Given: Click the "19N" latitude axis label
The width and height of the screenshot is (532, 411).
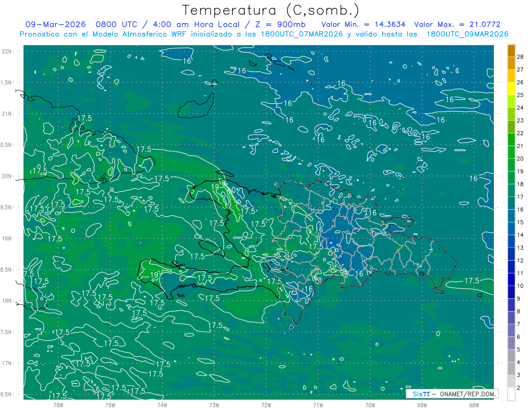Looking at the screenshot, I should tap(6, 238).
